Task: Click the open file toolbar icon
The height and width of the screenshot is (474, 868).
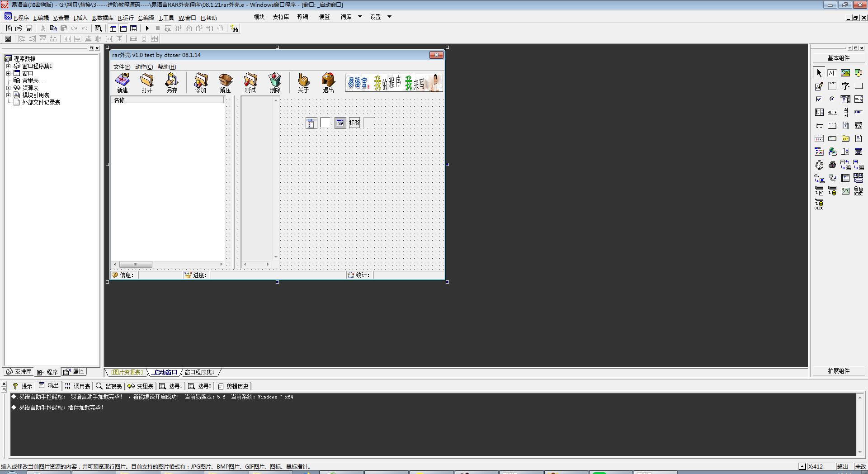Action: pos(19,28)
